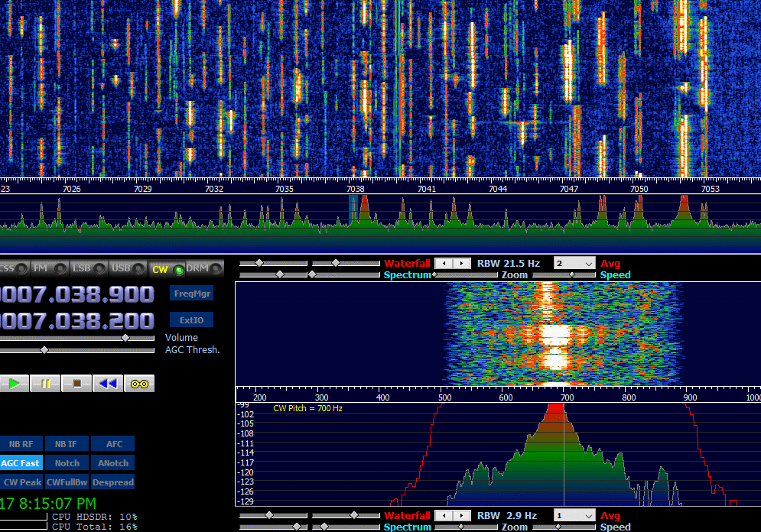
Task: Open the FreqMgr frequency manager
Action: pyautogui.click(x=190, y=293)
